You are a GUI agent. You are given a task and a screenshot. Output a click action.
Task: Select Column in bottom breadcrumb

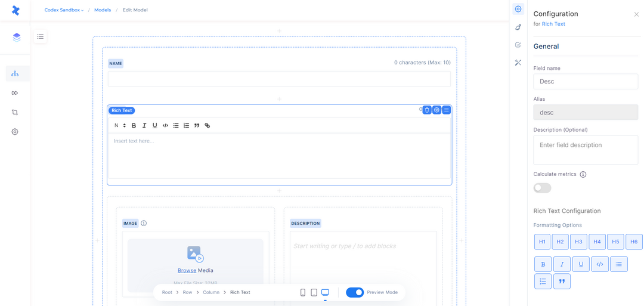coord(211,292)
